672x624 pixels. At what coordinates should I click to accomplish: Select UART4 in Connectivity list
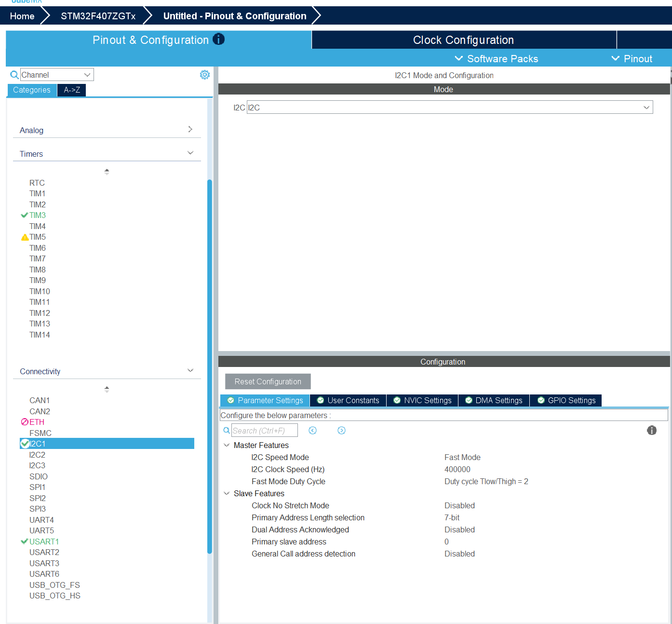[41, 520]
